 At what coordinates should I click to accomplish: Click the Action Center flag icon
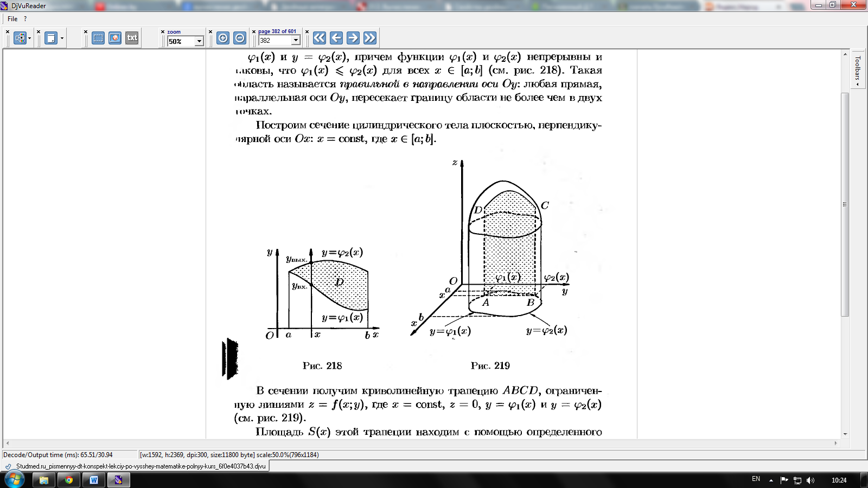tap(784, 480)
